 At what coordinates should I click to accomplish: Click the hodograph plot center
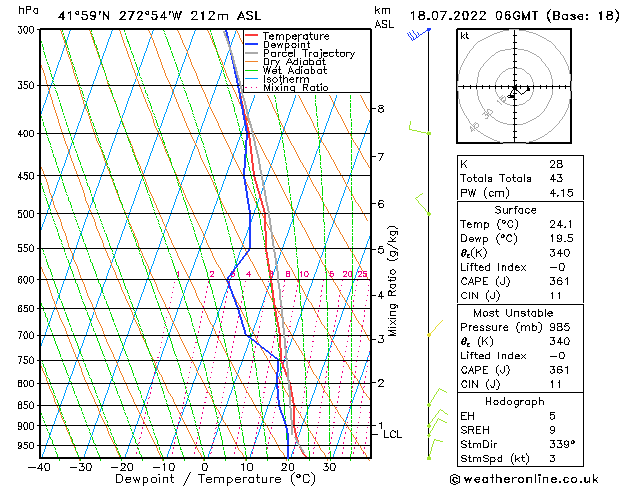coord(515,87)
